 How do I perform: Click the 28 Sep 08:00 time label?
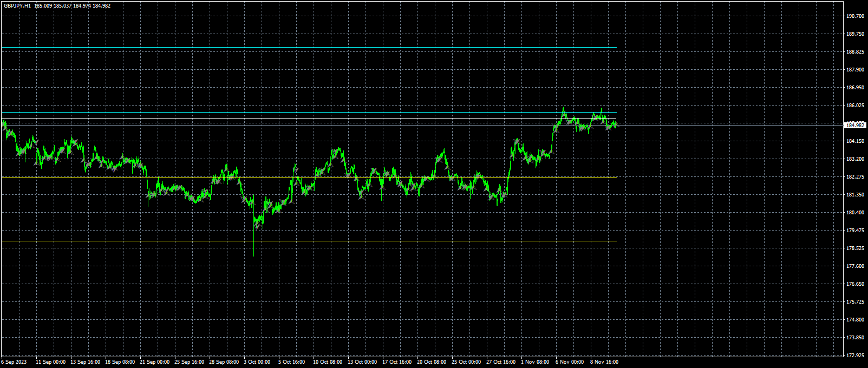pos(224,362)
